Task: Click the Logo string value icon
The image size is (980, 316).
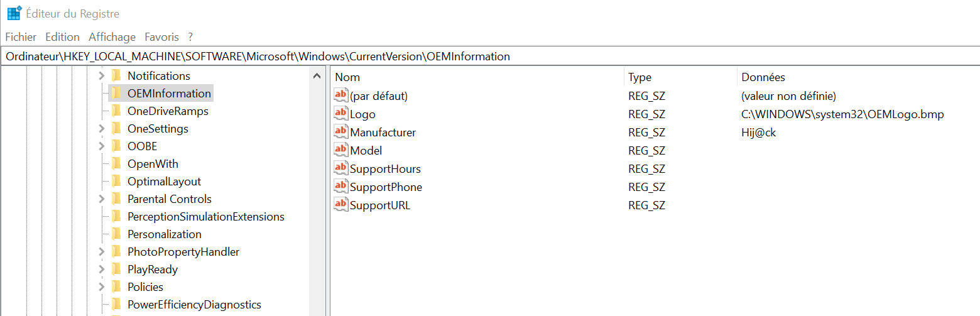Action: tap(340, 113)
